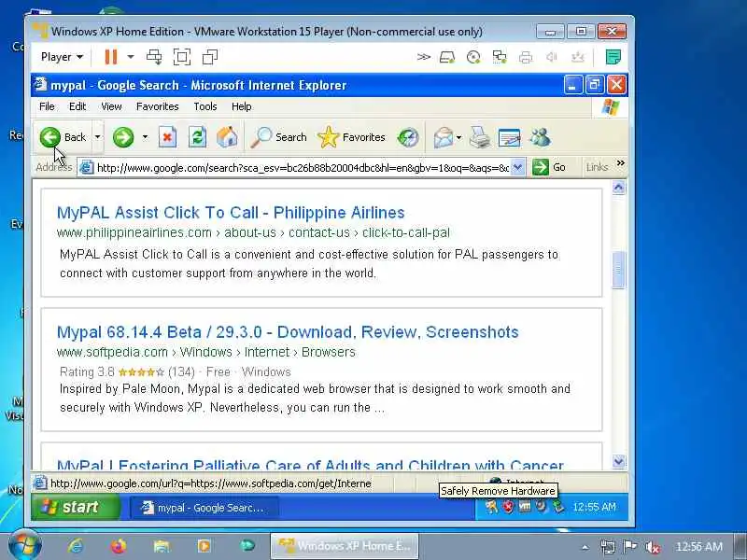Open the View menu
747x560 pixels.
pyautogui.click(x=111, y=106)
